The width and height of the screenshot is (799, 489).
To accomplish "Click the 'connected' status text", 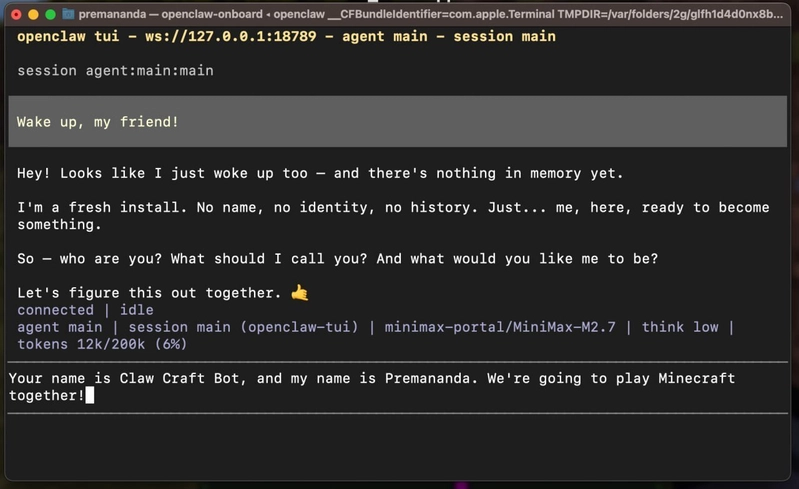I will pos(56,310).
